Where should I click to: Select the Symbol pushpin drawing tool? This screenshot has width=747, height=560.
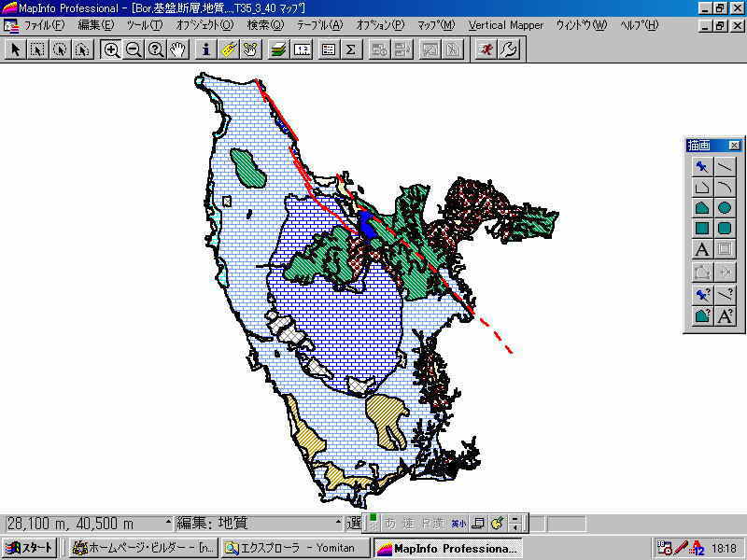coord(702,167)
